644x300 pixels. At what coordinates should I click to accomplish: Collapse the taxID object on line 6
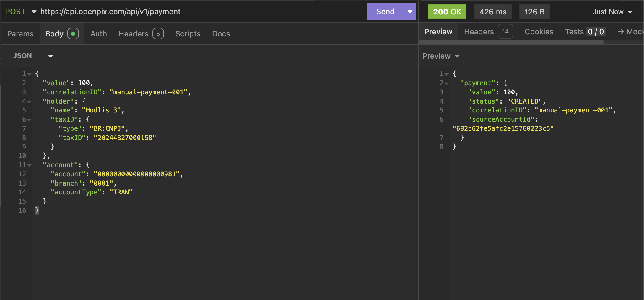pos(29,120)
